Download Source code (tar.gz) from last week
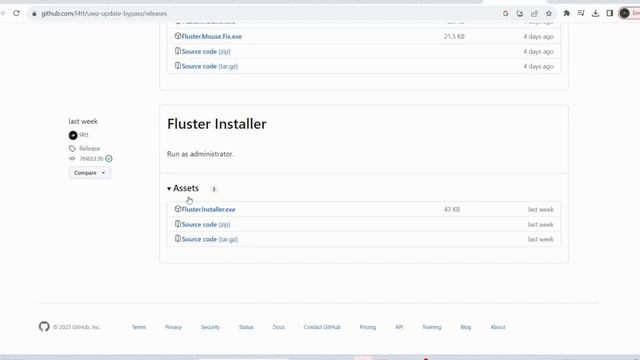Image resolution: width=640 pixels, height=360 pixels. click(x=209, y=239)
